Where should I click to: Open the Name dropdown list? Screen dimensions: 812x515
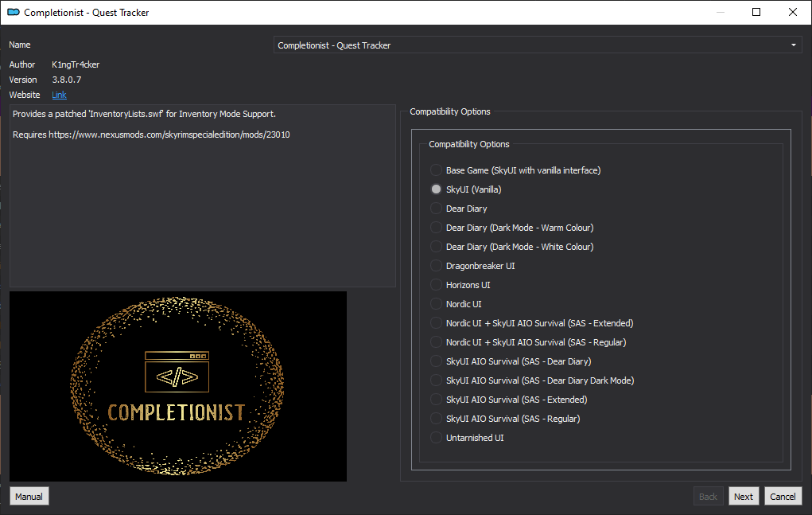pyautogui.click(x=538, y=45)
